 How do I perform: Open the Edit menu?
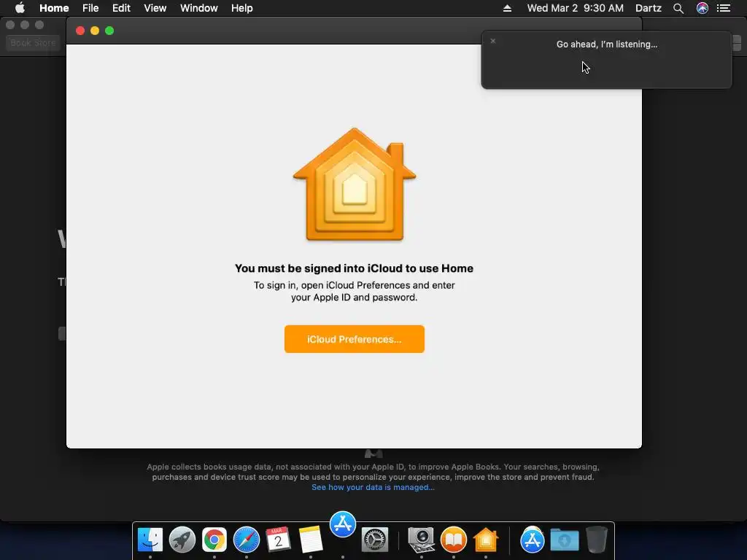[121, 8]
